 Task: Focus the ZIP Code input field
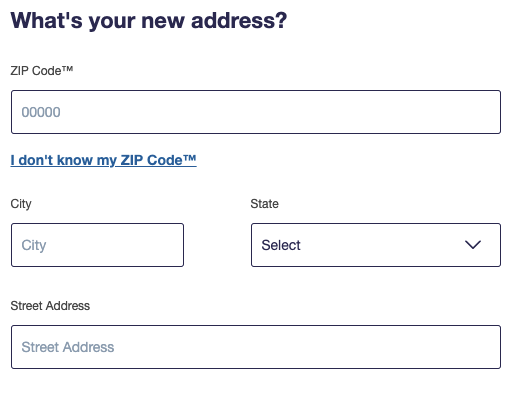[x=256, y=112]
